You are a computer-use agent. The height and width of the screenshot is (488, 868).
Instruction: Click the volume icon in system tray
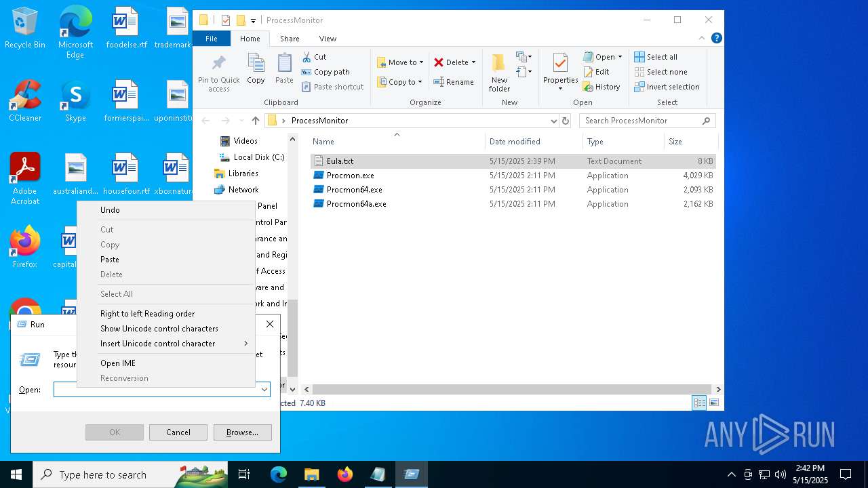(x=780, y=474)
